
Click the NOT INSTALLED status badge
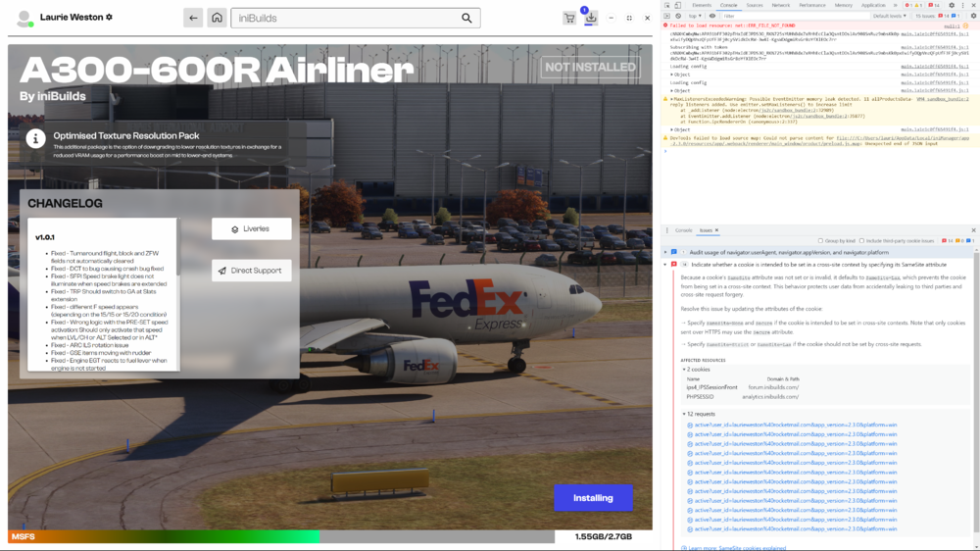coord(590,67)
